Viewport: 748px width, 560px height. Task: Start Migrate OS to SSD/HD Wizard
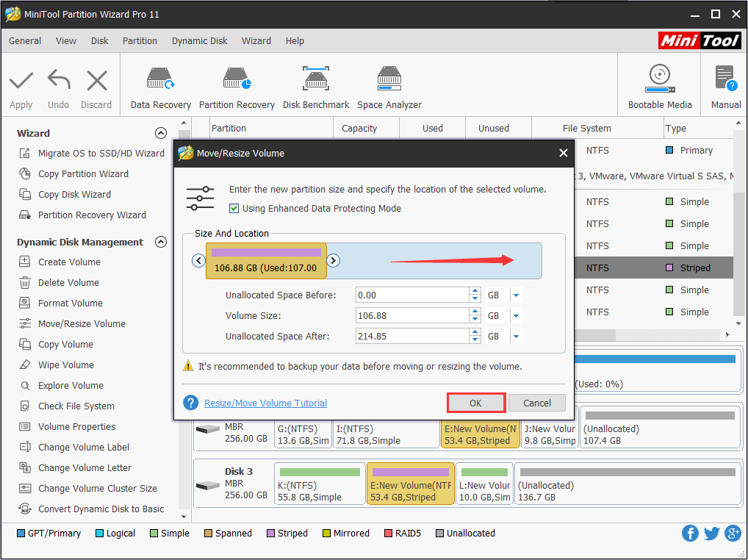(92, 153)
